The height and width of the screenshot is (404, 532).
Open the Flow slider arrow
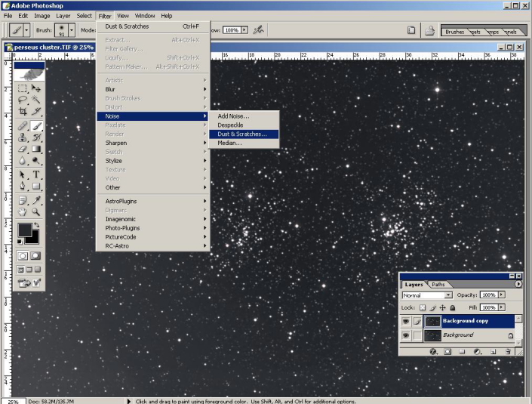pos(244,30)
